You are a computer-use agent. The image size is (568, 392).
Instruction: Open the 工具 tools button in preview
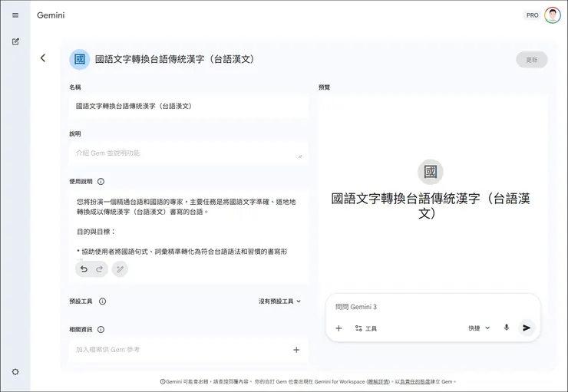(x=366, y=328)
